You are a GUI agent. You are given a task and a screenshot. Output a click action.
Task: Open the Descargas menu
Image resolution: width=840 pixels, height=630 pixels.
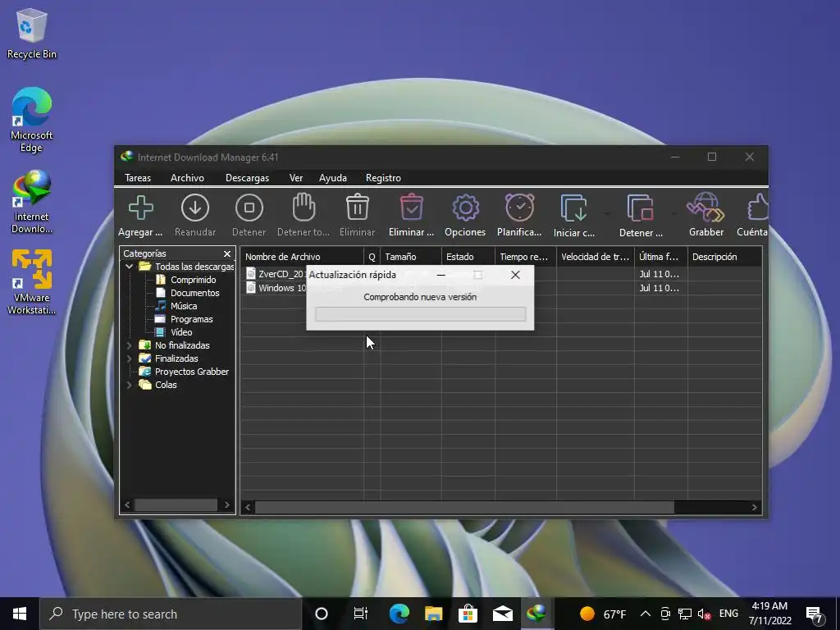tap(247, 178)
